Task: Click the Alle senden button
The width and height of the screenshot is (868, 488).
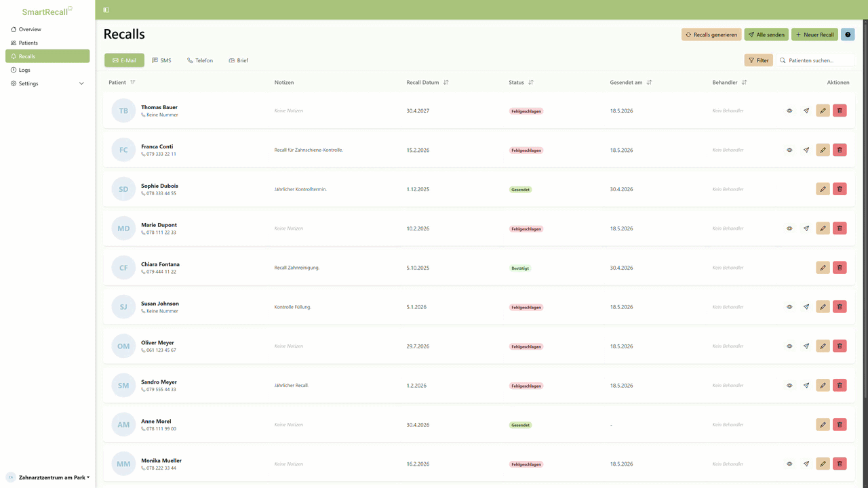Action: 766,35
